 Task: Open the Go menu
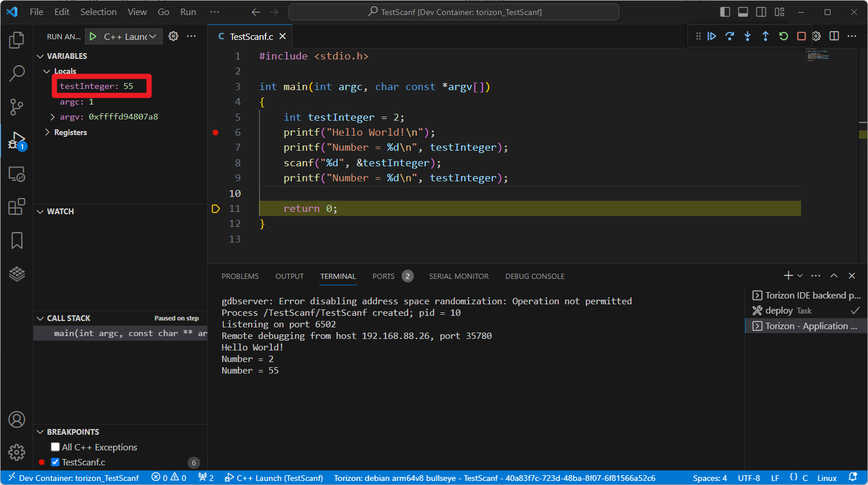(163, 12)
